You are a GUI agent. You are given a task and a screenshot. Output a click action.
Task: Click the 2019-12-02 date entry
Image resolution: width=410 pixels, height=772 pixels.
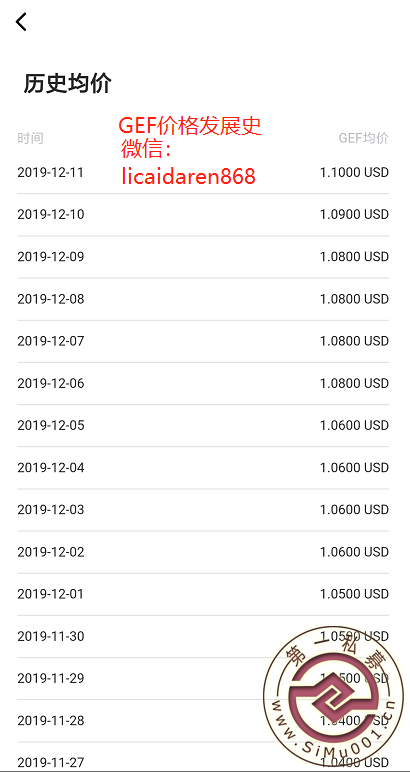(203, 552)
